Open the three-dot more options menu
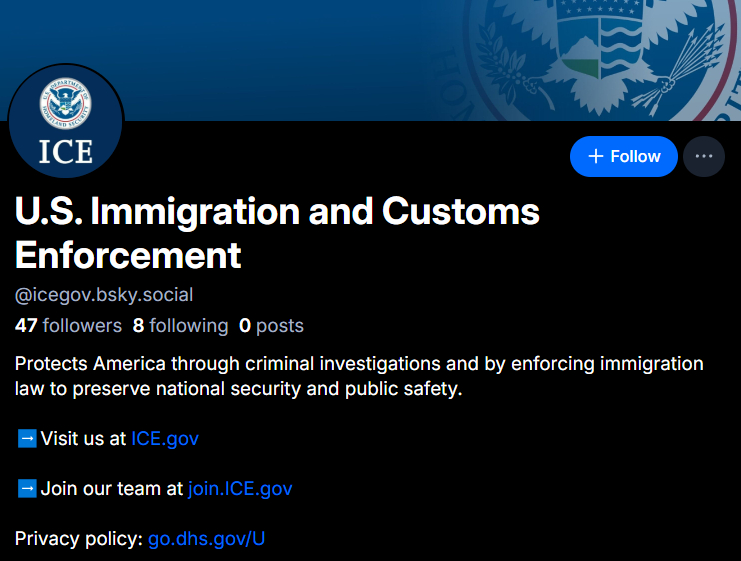741x561 pixels. [704, 156]
